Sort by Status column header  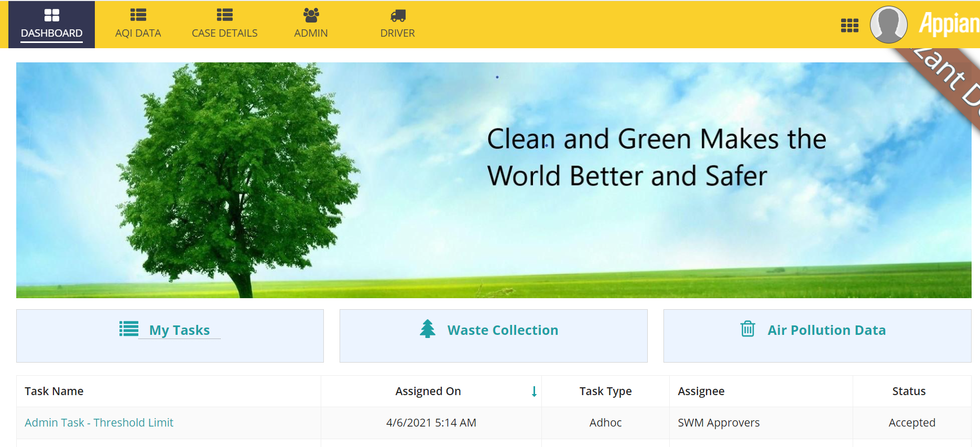(x=909, y=391)
